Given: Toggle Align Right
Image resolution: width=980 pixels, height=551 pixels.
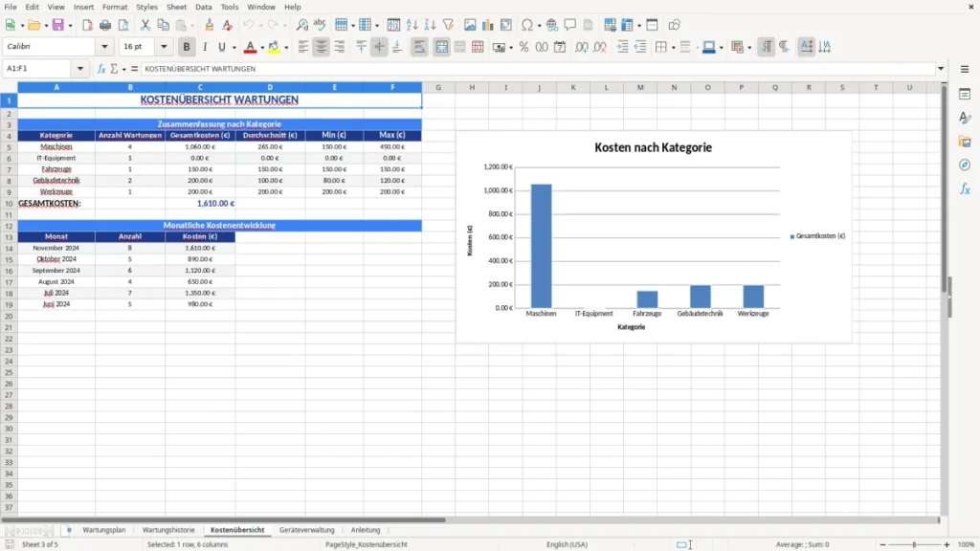Looking at the screenshot, I should point(340,47).
